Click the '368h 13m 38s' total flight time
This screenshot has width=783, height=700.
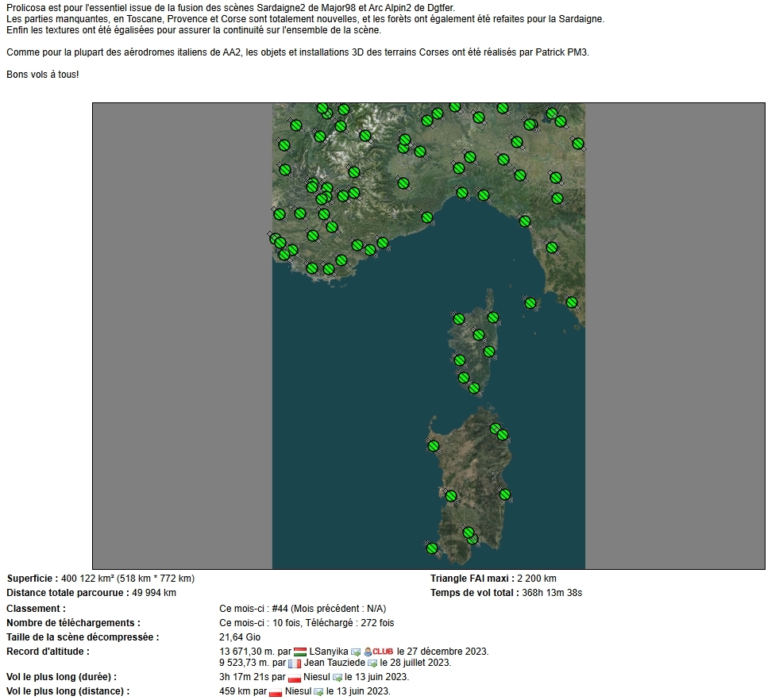coord(552,593)
